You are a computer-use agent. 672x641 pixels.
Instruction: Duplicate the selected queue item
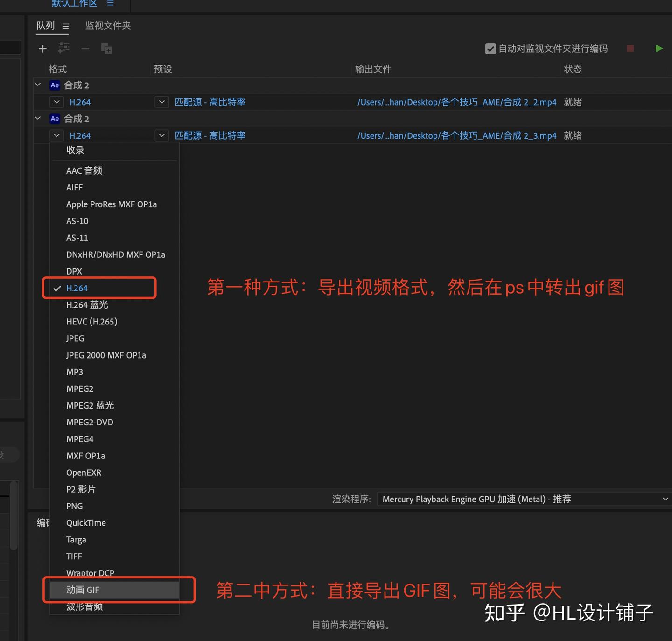click(106, 49)
